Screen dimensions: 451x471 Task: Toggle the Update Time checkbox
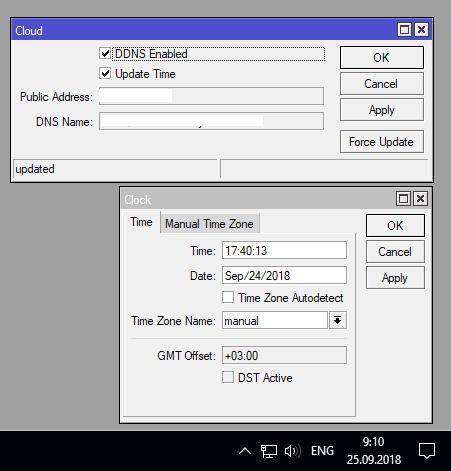pos(105,73)
